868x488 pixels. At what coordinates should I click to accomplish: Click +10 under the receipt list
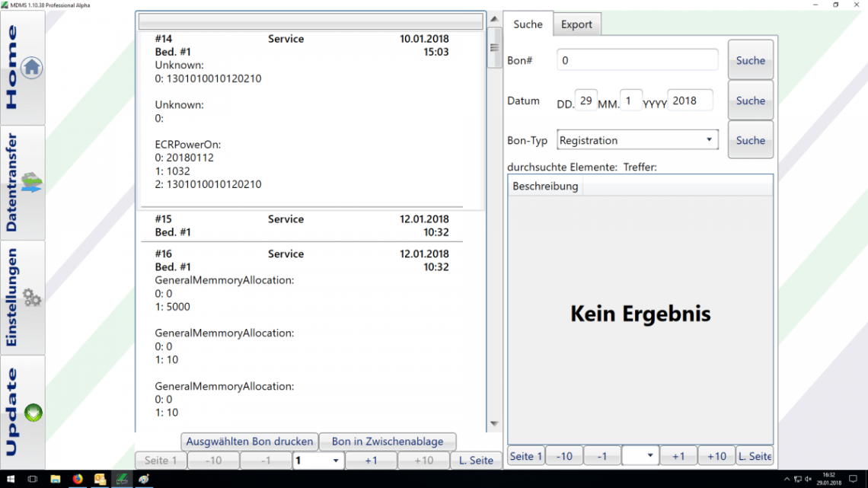(x=423, y=461)
